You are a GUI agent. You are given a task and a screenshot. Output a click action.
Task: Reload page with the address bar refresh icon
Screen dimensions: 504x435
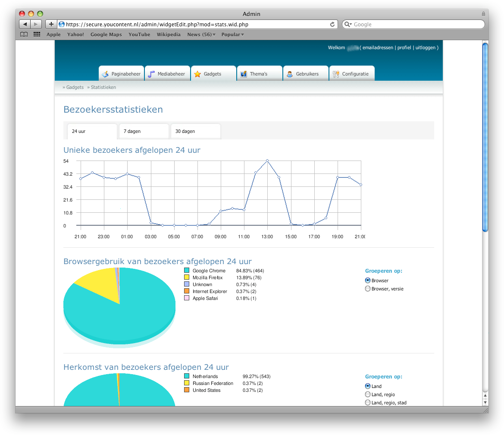coord(332,25)
